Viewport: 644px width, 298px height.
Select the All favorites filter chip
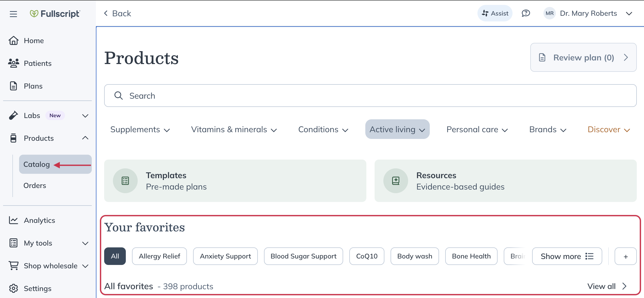(115, 256)
